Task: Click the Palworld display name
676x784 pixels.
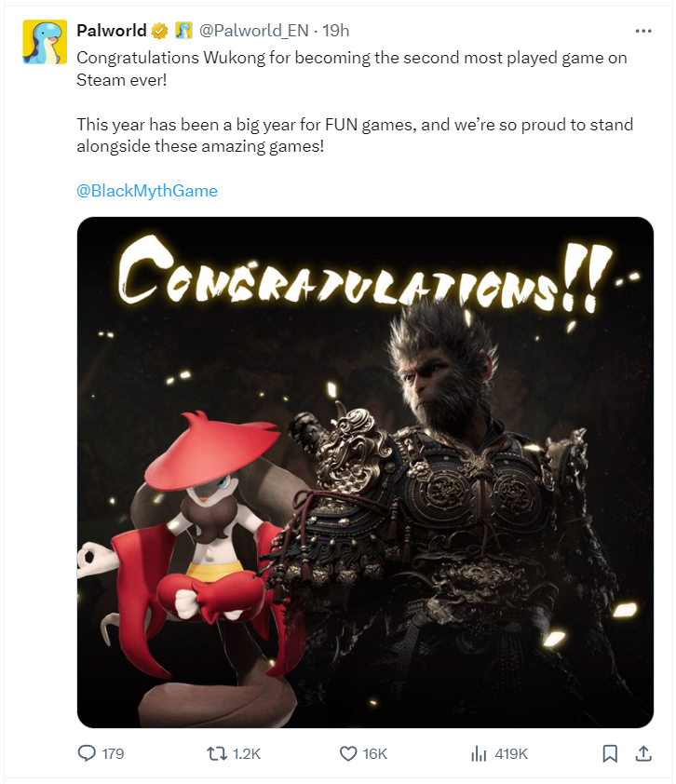Action: click(112, 31)
